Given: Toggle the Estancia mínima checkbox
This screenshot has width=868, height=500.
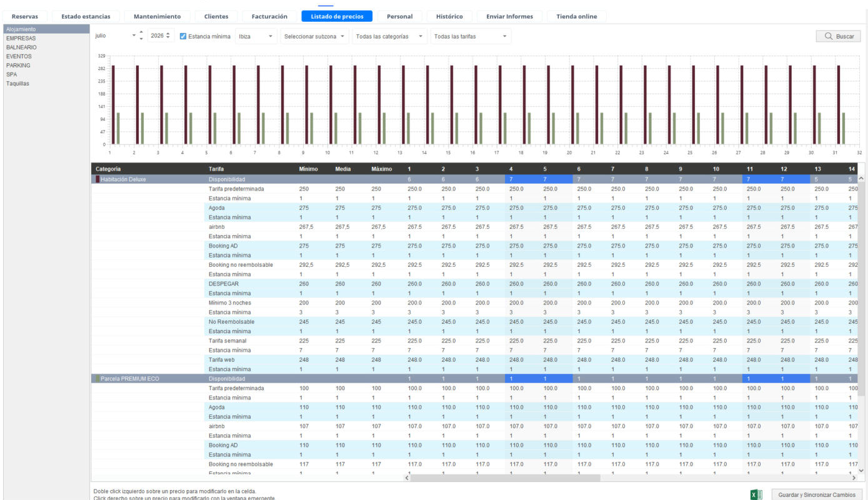Looking at the screenshot, I should [x=183, y=36].
